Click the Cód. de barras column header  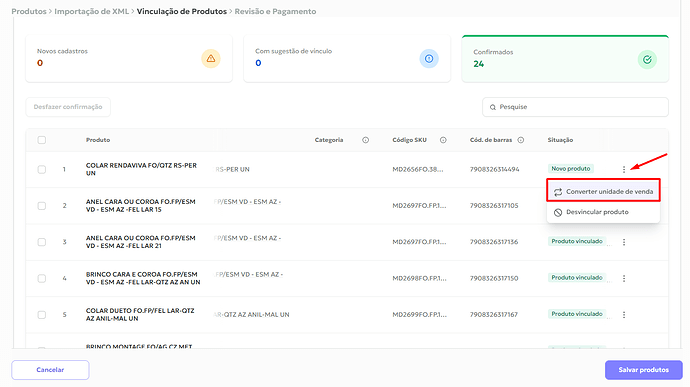pos(491,140)
